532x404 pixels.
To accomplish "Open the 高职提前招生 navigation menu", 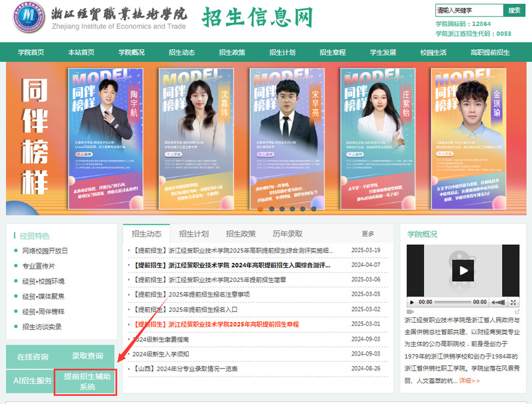I will point(489,53).
